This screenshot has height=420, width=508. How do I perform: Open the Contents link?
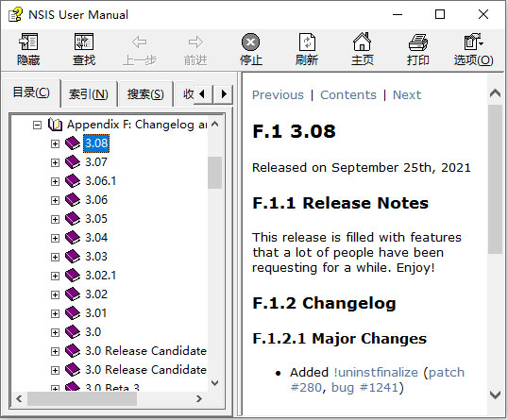click(348, 95)
